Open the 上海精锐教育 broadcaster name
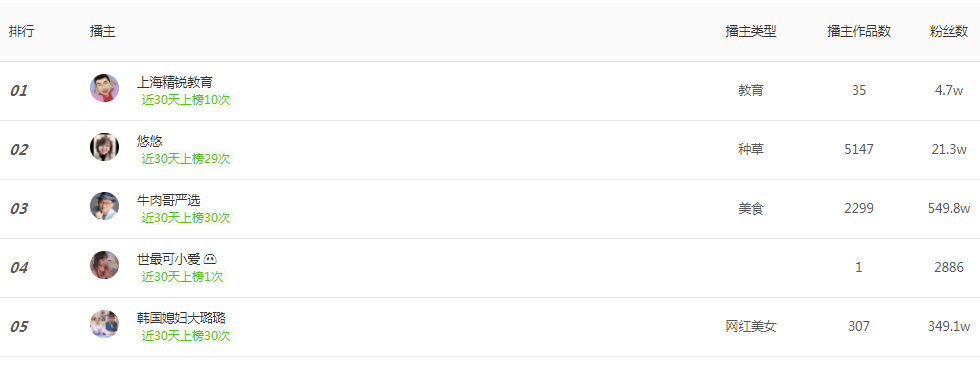This screenshot has height=376, width=980. pos(175,82)
